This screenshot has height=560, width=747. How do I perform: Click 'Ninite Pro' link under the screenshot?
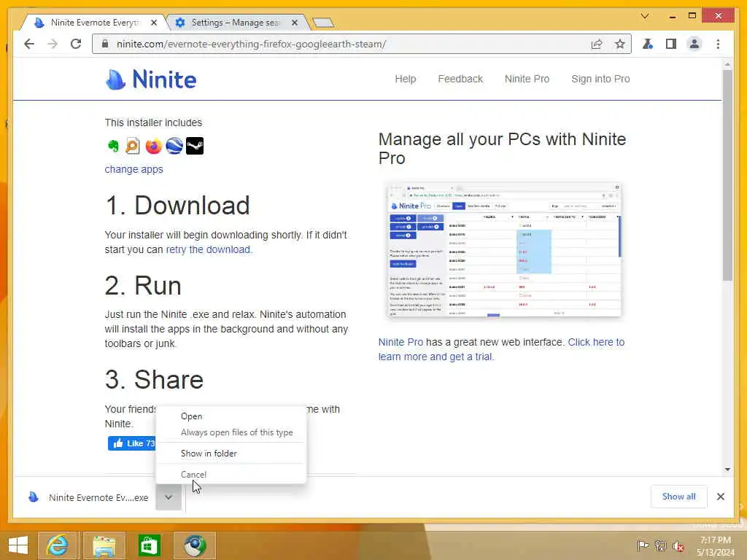[x=400, y=343]
